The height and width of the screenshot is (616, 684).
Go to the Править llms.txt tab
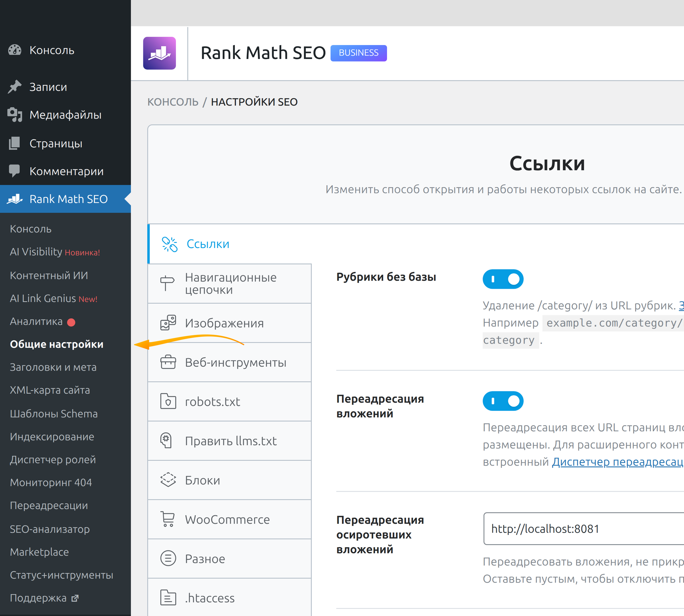coord(230,441)
